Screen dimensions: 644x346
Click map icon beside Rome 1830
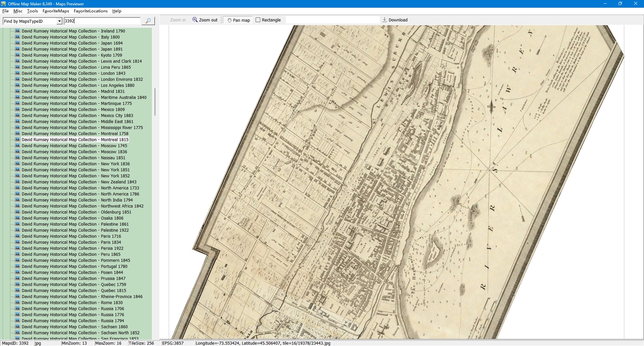point(17,302)
